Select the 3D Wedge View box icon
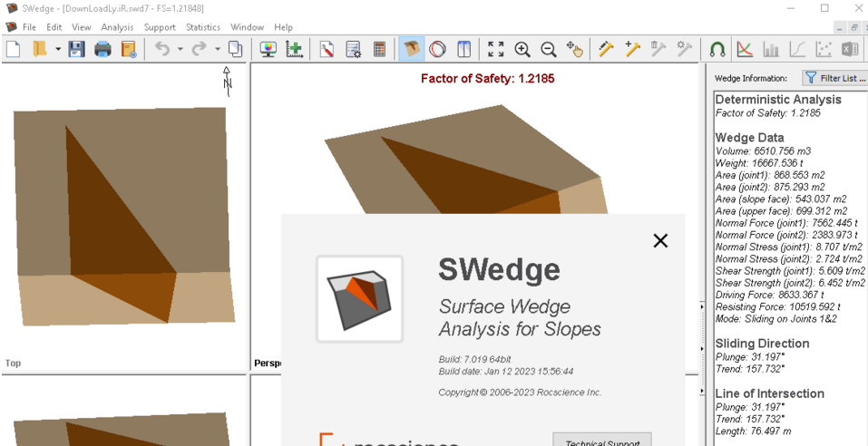Screen dimensions: 868x446 (411, 49)
